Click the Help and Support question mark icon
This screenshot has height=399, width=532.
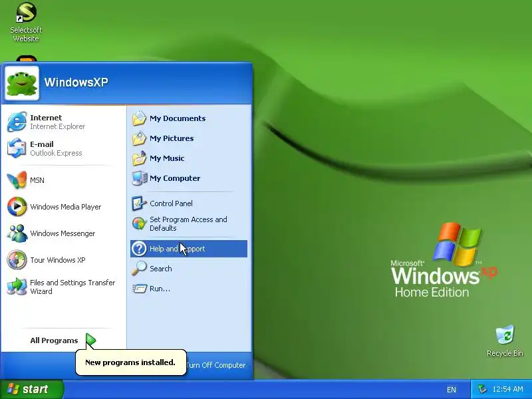(139, 249)
